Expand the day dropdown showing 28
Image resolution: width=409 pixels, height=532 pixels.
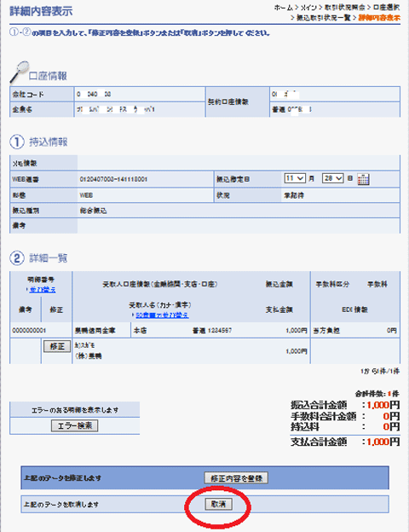[332, 178]
